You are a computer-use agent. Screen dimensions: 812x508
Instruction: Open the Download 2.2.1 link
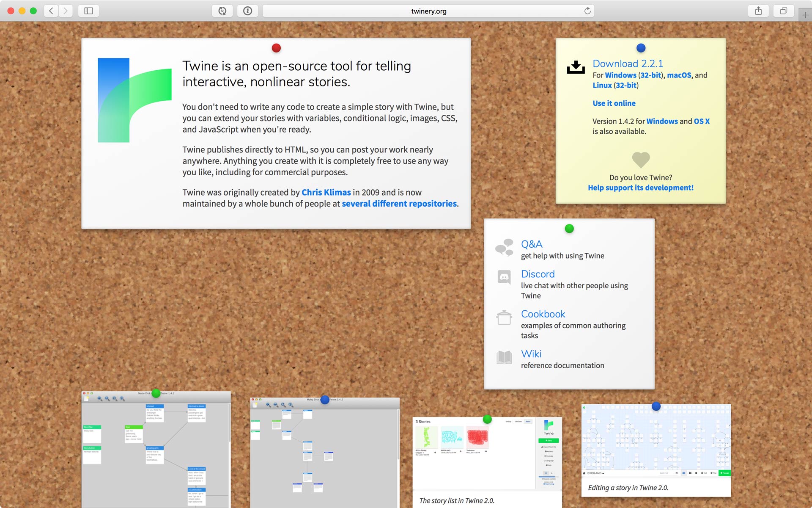tap(628, 63)
